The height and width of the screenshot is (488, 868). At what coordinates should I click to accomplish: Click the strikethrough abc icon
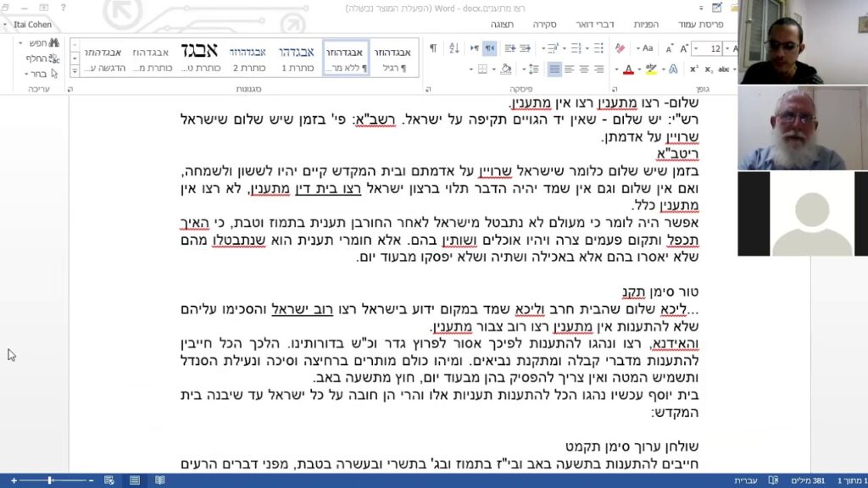point(724,69)
